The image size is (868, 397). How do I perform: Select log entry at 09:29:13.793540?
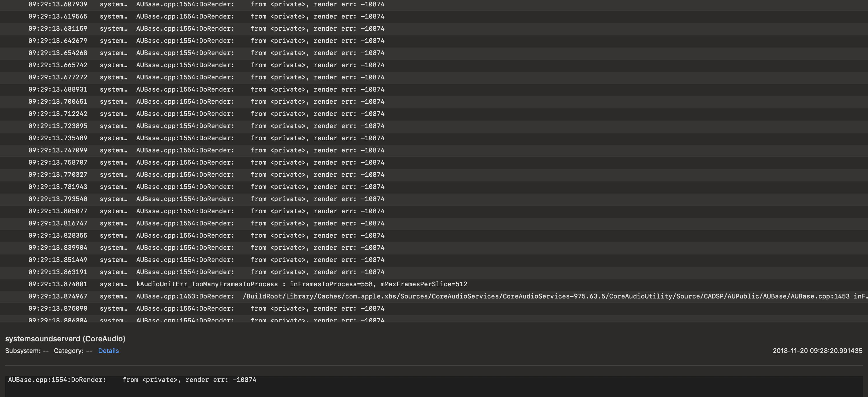pyautogui.click(x=434, y=199)
